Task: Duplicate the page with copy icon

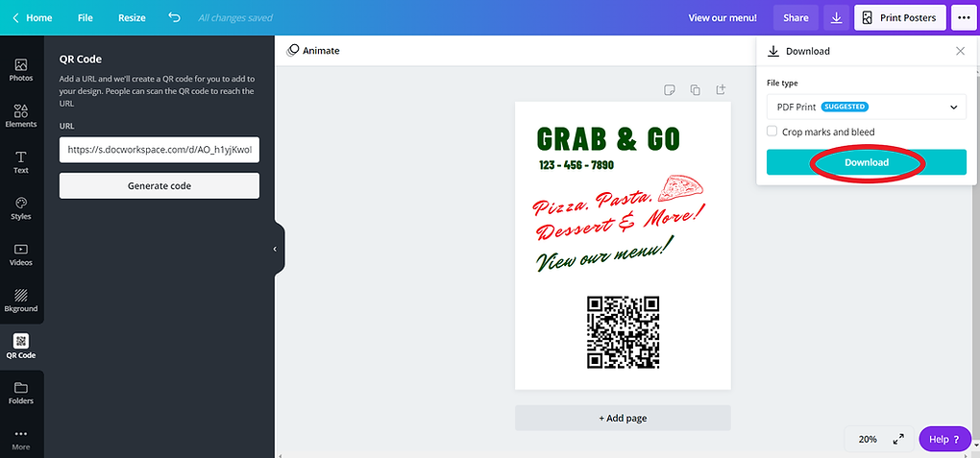Action: pyautogui.click(x=695, y=90)
